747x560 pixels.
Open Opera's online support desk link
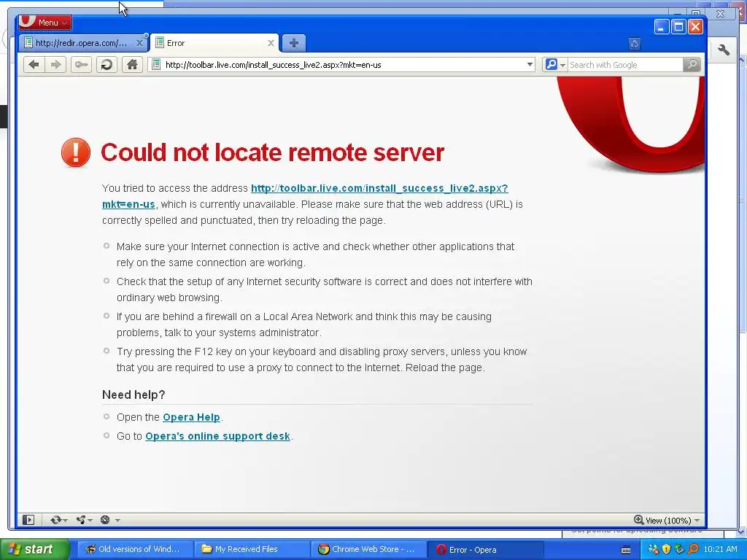[x=217, y=436]
